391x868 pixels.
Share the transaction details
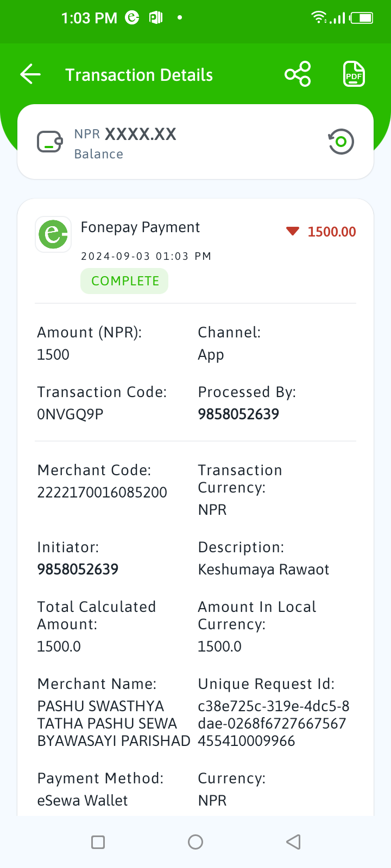pyautogui.click(x=298, y=74)
